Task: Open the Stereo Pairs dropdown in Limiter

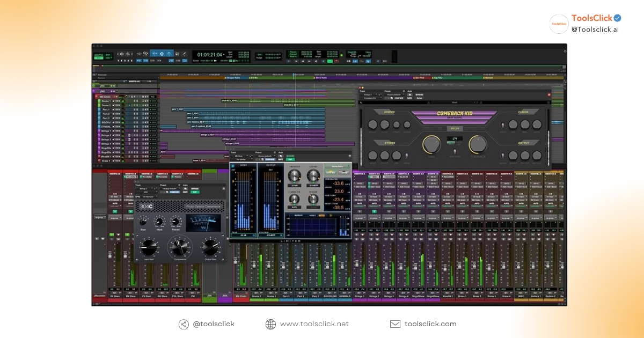Action: tap(337, 166)
